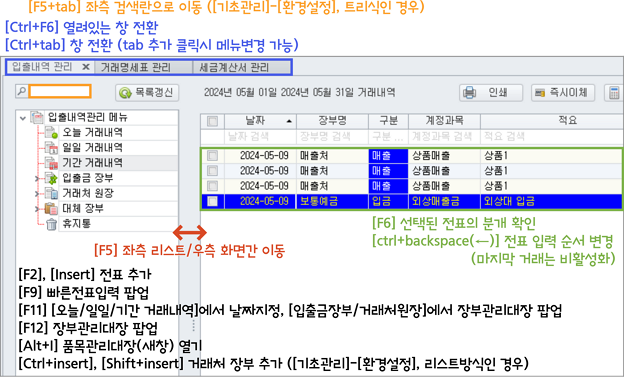
Task: Click the 휴지통 trash can icon
Action: point(51,224)
